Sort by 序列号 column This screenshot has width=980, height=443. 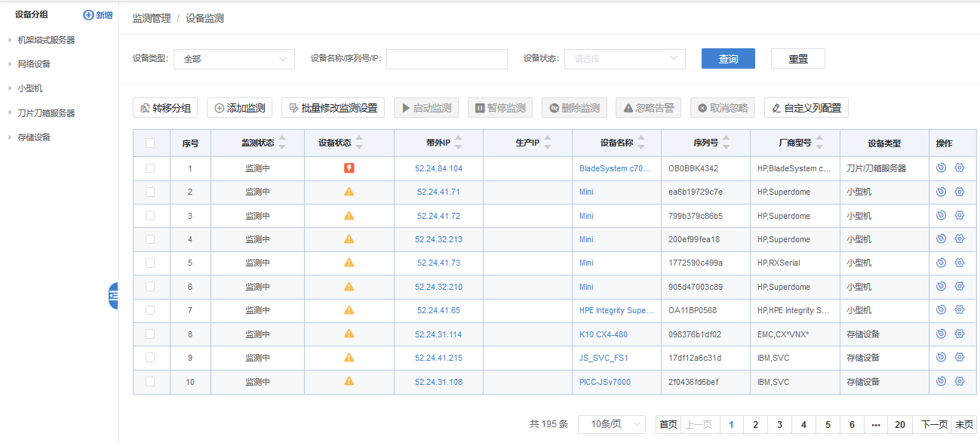[725, 143]
